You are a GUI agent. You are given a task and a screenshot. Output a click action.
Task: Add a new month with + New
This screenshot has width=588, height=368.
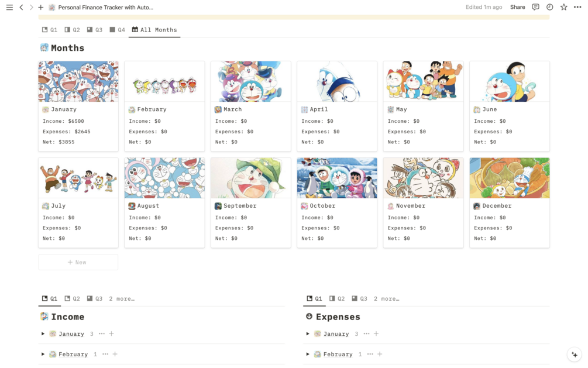point(78,262)
